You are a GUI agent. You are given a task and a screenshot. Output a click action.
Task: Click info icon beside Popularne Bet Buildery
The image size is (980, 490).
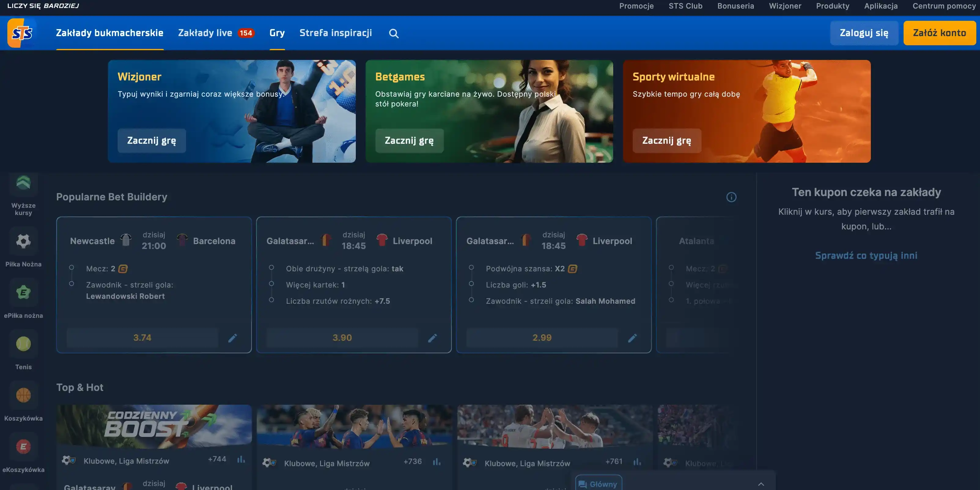point(731,197)
